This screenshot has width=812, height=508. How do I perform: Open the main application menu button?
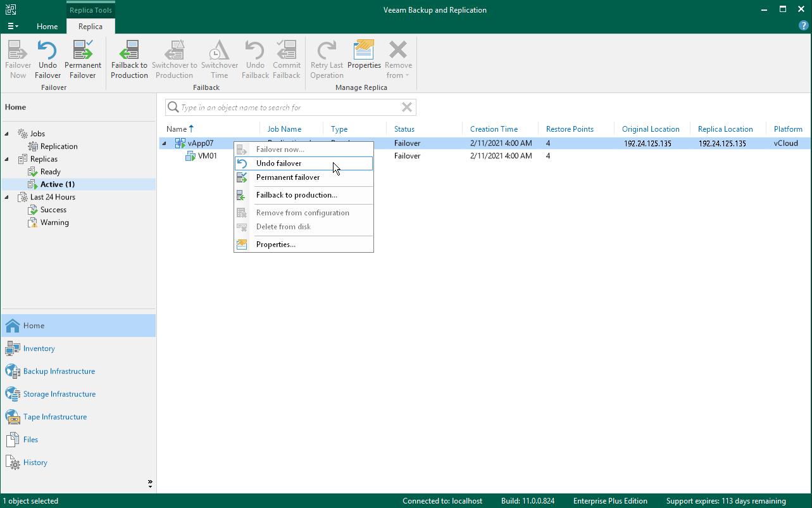13,27
